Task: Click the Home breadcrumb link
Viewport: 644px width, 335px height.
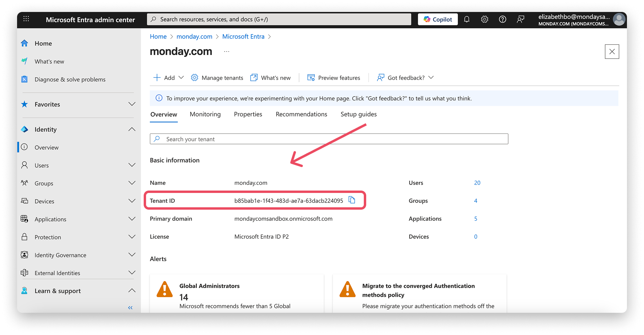Action: (158, 37)
